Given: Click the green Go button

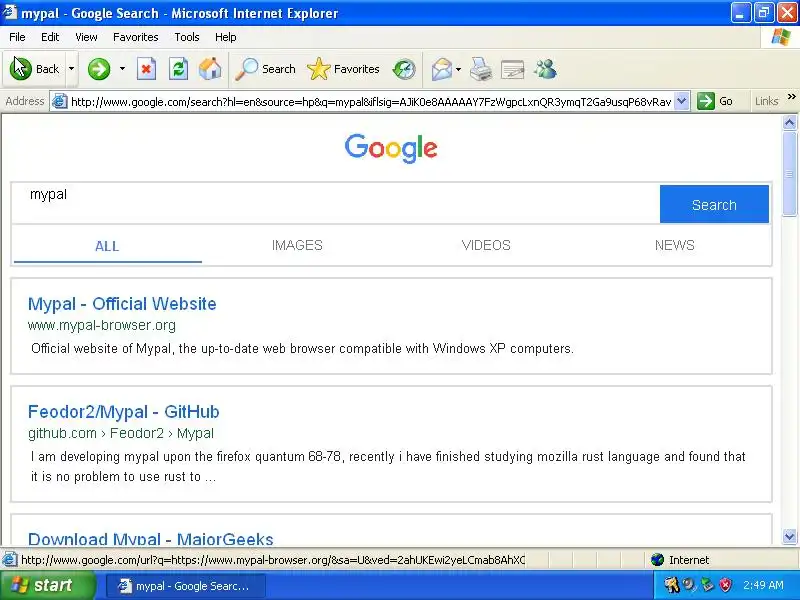Looking at the screenshot, I should click(x=715, y=101).
